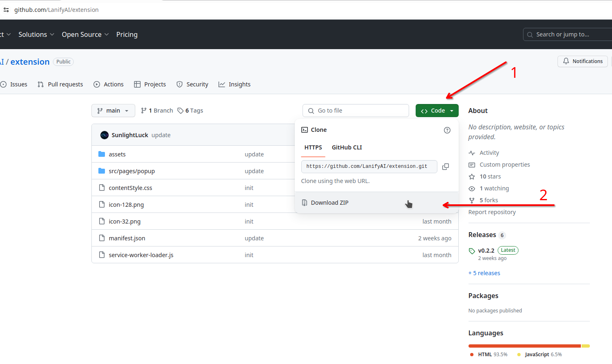The image size is (612, 364).
Task: Select the GitHub CLI clone tab
Action: [347, 147]
